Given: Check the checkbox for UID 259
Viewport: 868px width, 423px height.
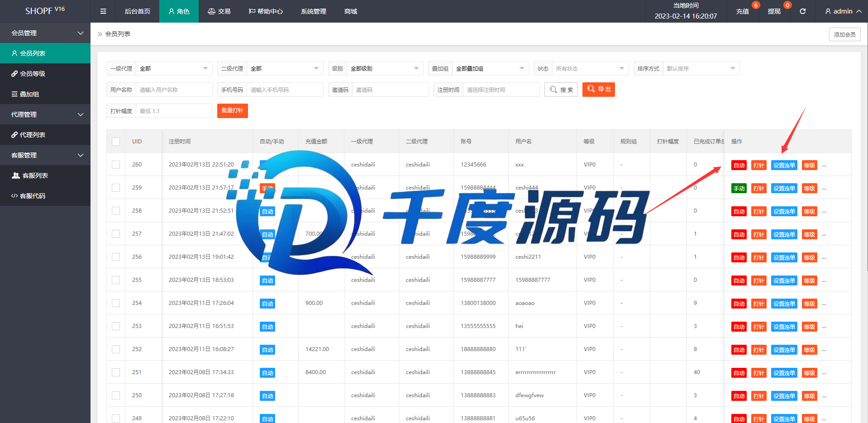Looking at the screenshot, I should 116,188.
